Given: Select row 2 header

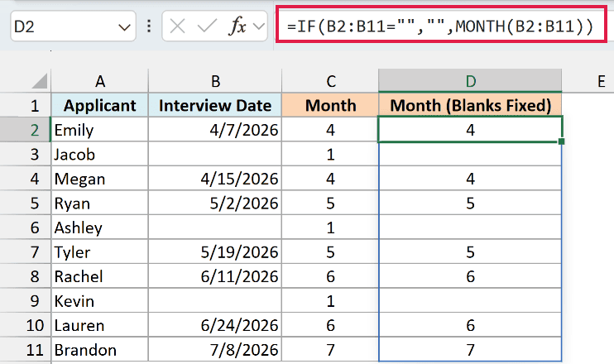Looking at the screenshot, I should (x=26, y=130).
